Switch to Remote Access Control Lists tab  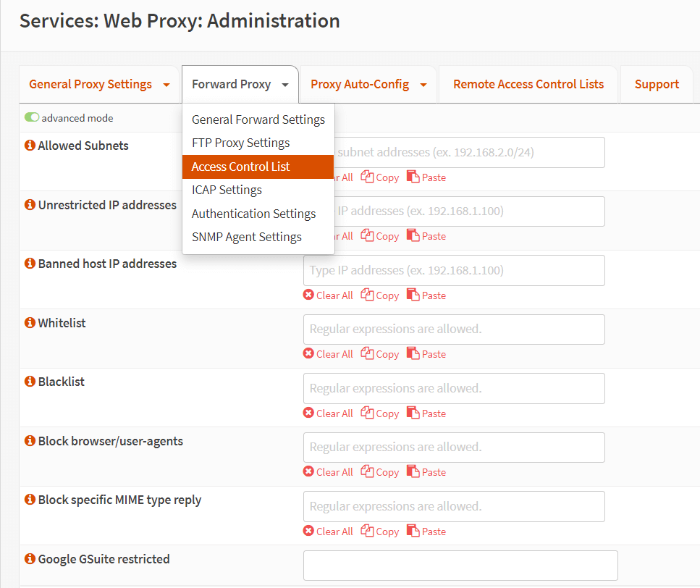[528, 84]
